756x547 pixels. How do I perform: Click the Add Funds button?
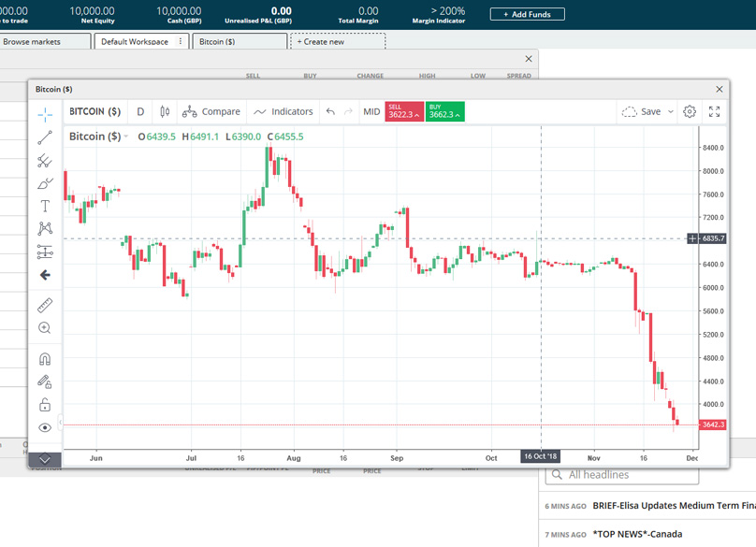click(527, 14)
